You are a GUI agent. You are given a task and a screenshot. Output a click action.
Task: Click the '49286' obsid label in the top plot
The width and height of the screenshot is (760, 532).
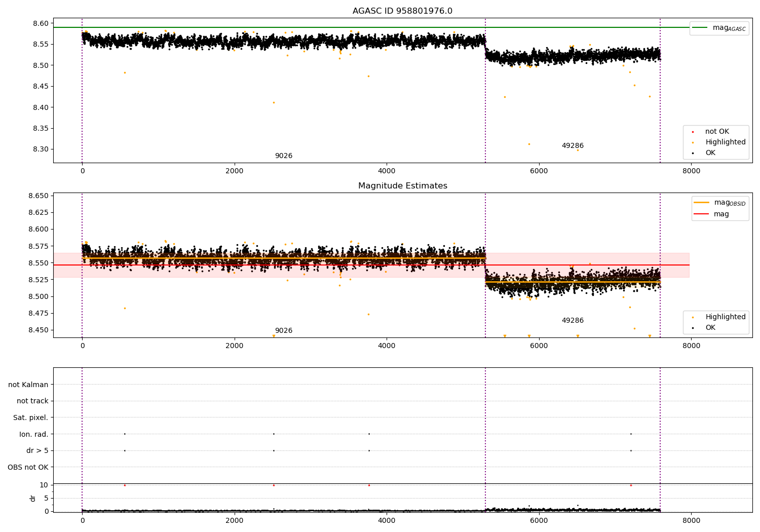click(x=573, y=146)
